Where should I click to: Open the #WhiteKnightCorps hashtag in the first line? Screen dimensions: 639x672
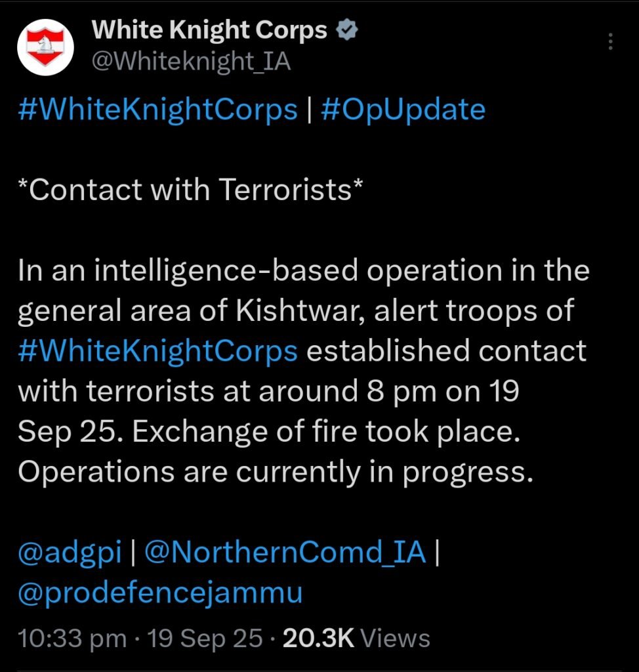coord(157,110)
